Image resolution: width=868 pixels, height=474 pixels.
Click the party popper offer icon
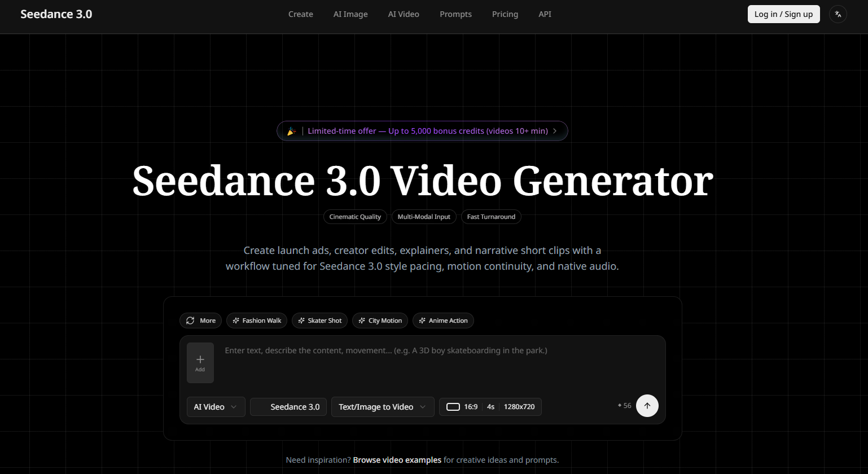coord(291,131)
